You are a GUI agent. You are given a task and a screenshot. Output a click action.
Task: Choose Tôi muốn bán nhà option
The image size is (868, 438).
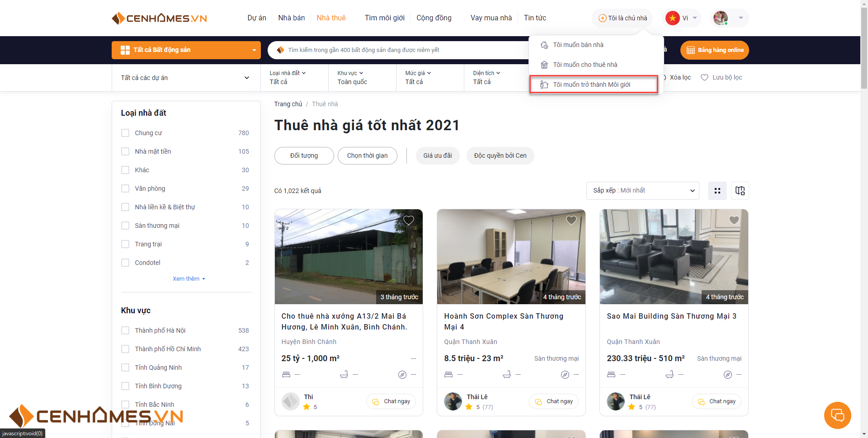[x=578, y=45]
